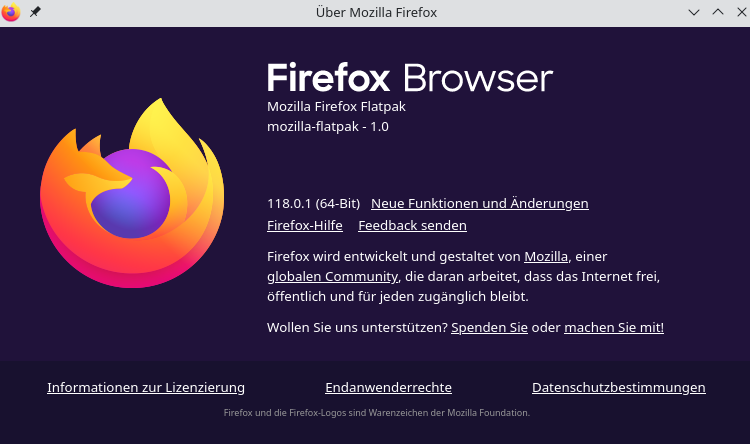The image size is (750, 444).
Task: Open Neue Funktionen und Änderungen link
Action: pyautogui.click(x=479, y=203)
